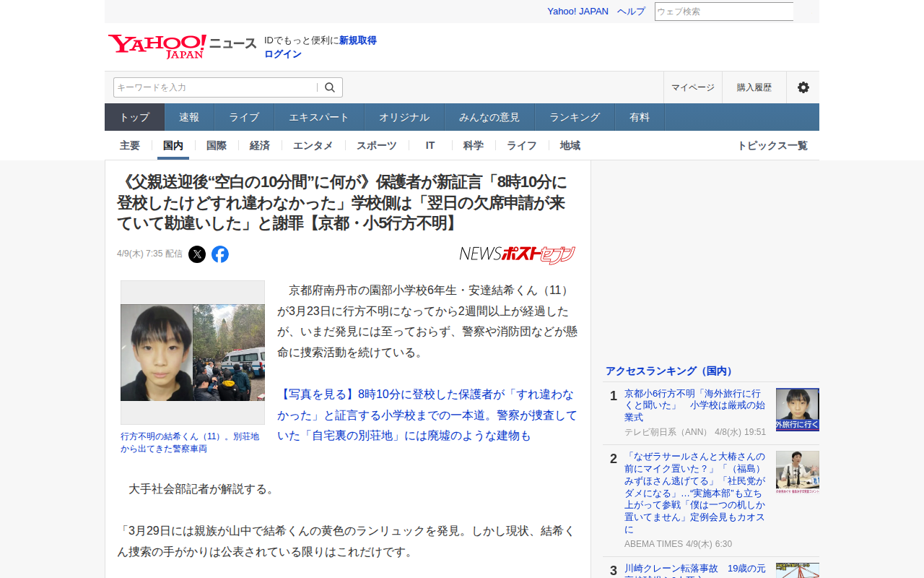Select the スポーツ category
Viewport: 924px width, 578px height.
tap(377, 145)
